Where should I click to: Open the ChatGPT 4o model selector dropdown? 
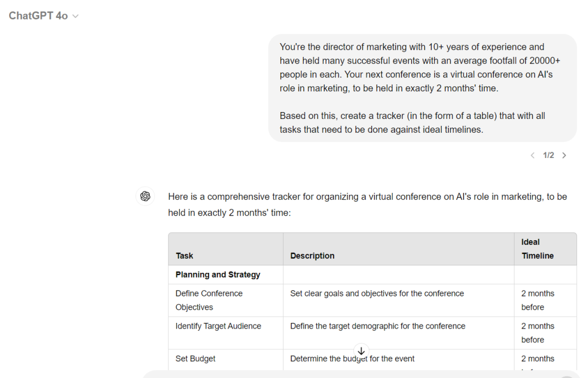(44, 16)
